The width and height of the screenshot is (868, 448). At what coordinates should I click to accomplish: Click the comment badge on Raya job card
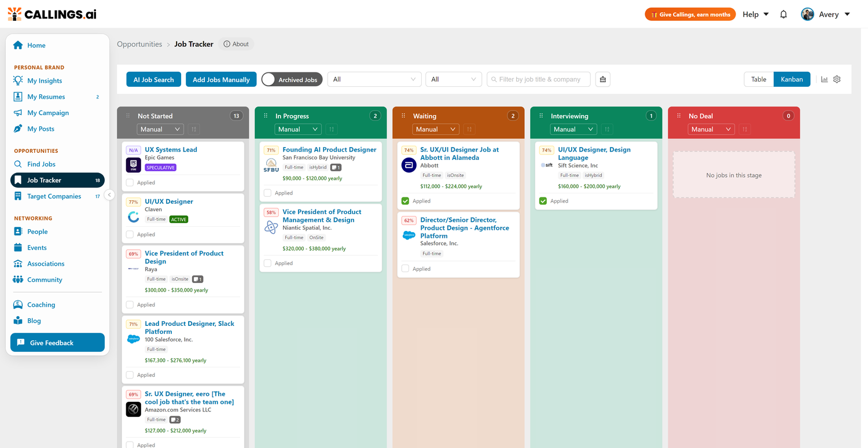(197, 279)
